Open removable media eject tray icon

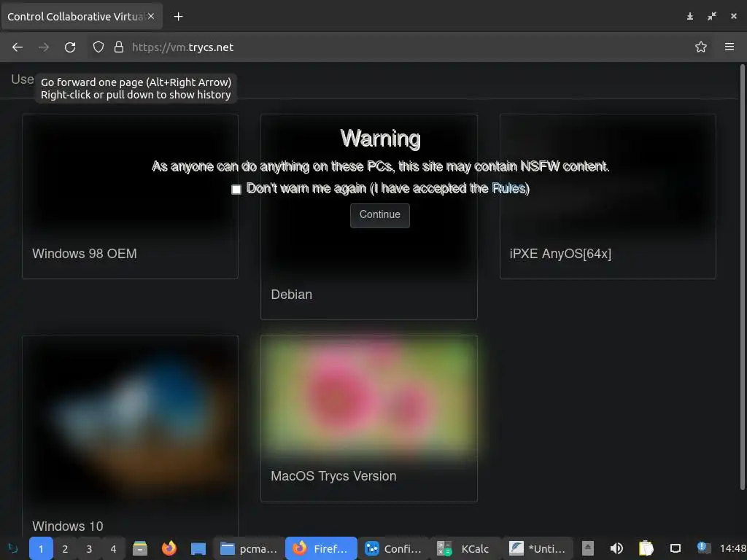pyautogui.click(x=588, y=548)
